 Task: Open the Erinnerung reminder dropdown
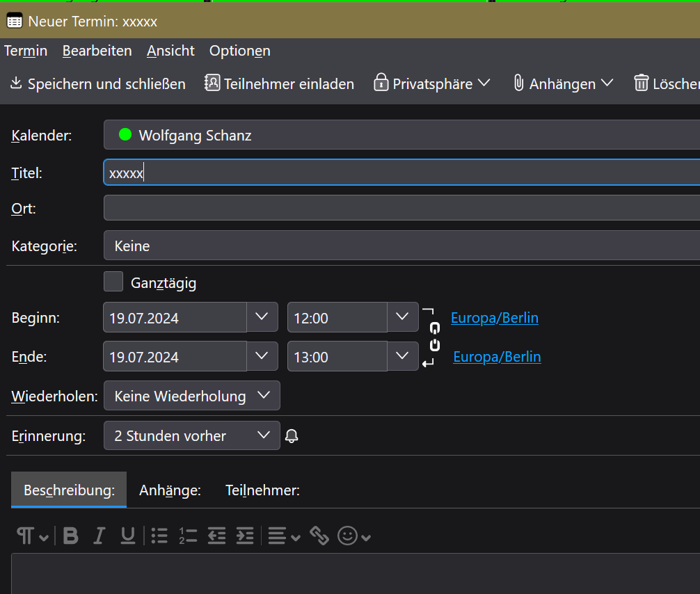pos(192,436)
